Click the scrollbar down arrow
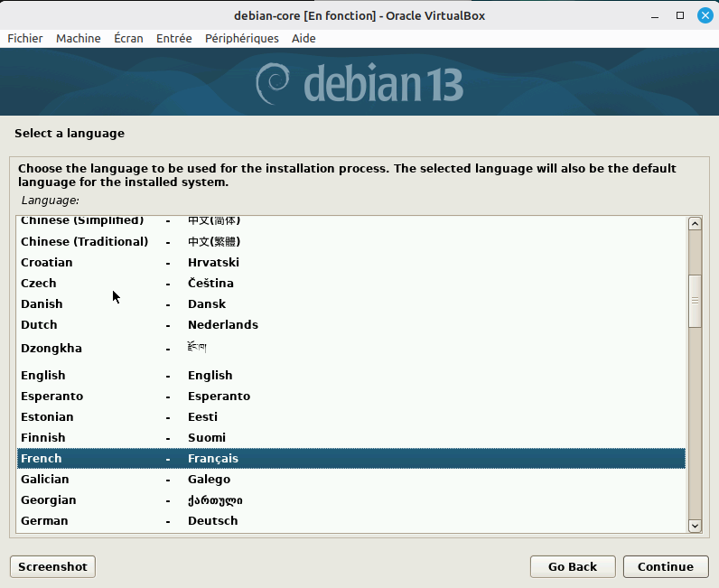 [695, 525]
